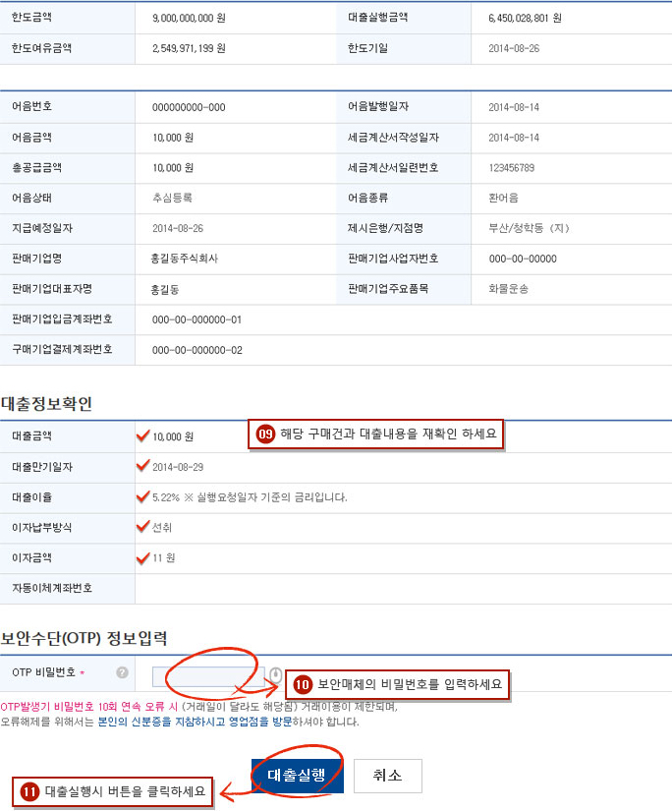Click 판매기업사업자번호 value 000-00-00000
672x811 pixels.
pos(523,259)
